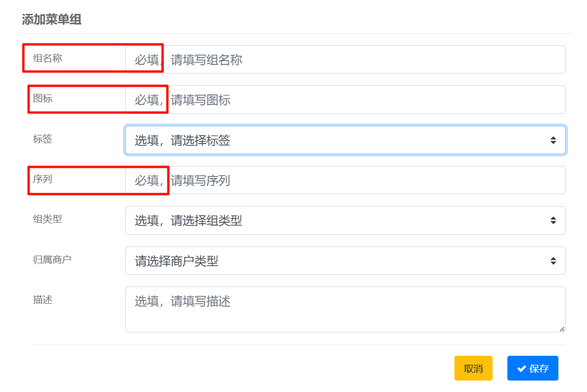This screenshot has width=587, height=392.
Task: Click the 描述 field label
Action: click(43, 300)
